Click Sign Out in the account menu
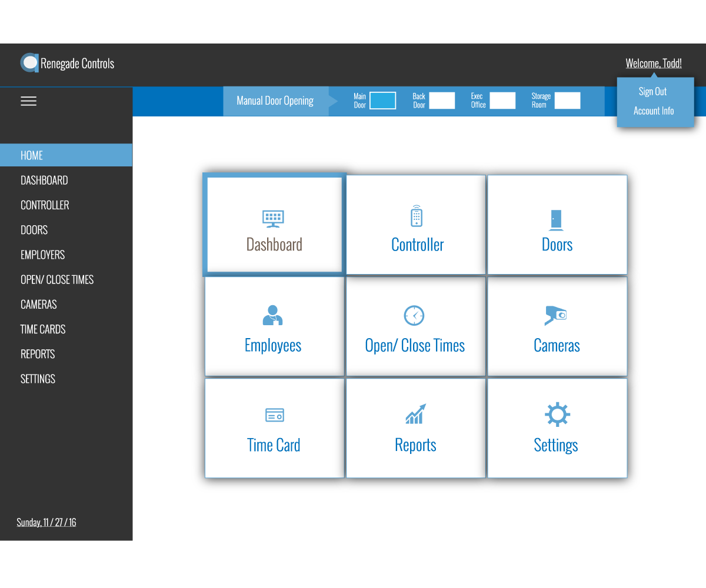 point(652,91)
